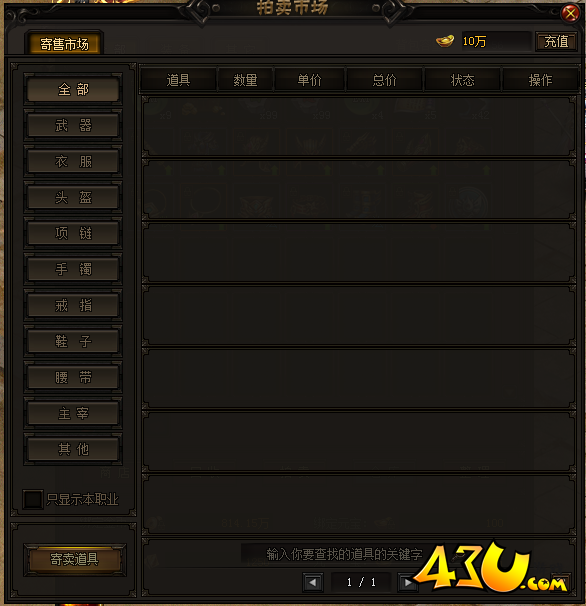Open the 寄售市场 tab
Viewport: 586px width, 606px height.
pyautogui.click(x=64, y=44)
